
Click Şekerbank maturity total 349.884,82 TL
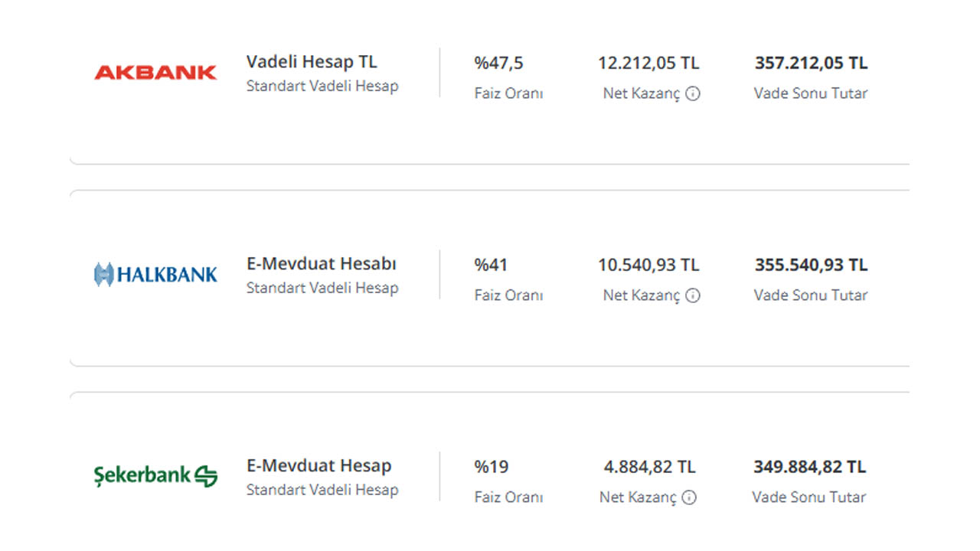coord(809,467)
